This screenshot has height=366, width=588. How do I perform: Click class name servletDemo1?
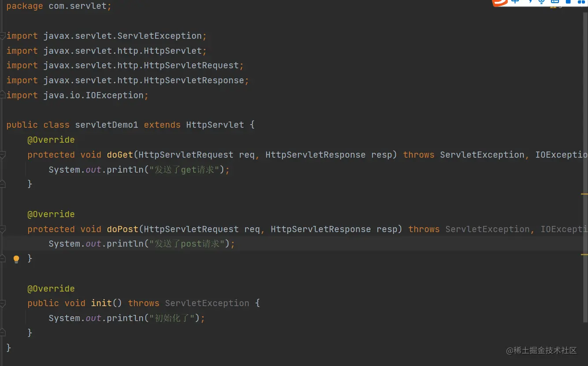click(107, 125)
